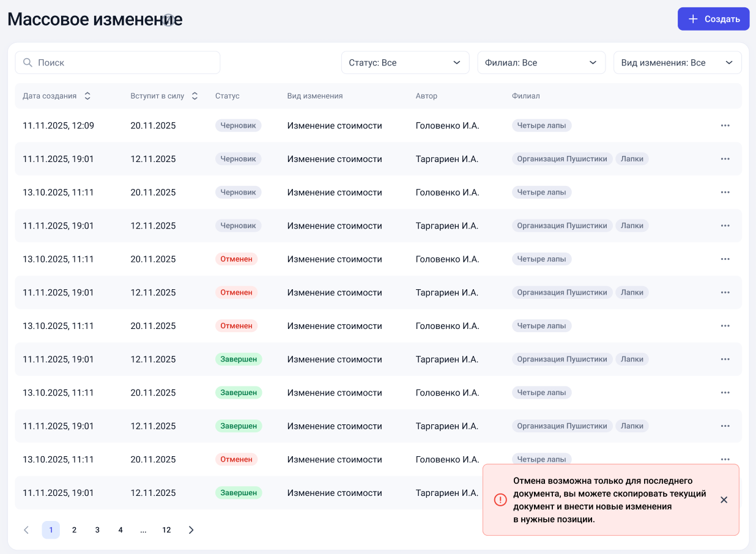Go to next page arrow
The image size is (756, 554).
tap(191, 530)
